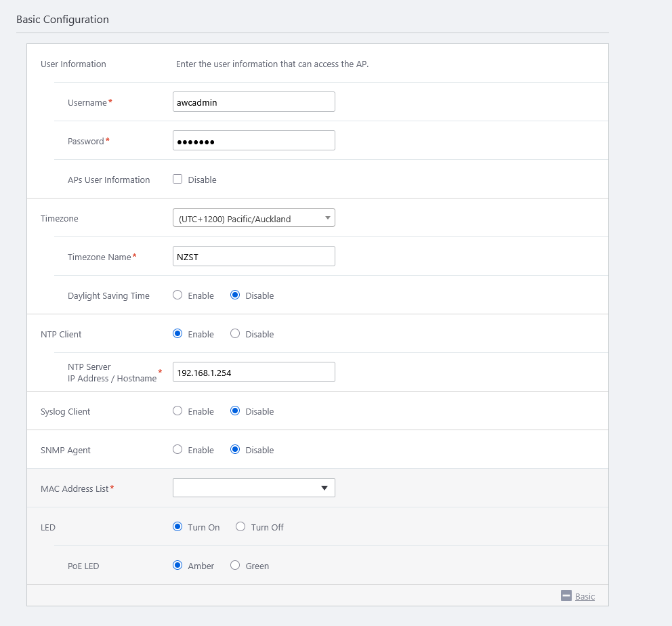
Task: Open the Timezone dropdown
Action: pos(253,218)
